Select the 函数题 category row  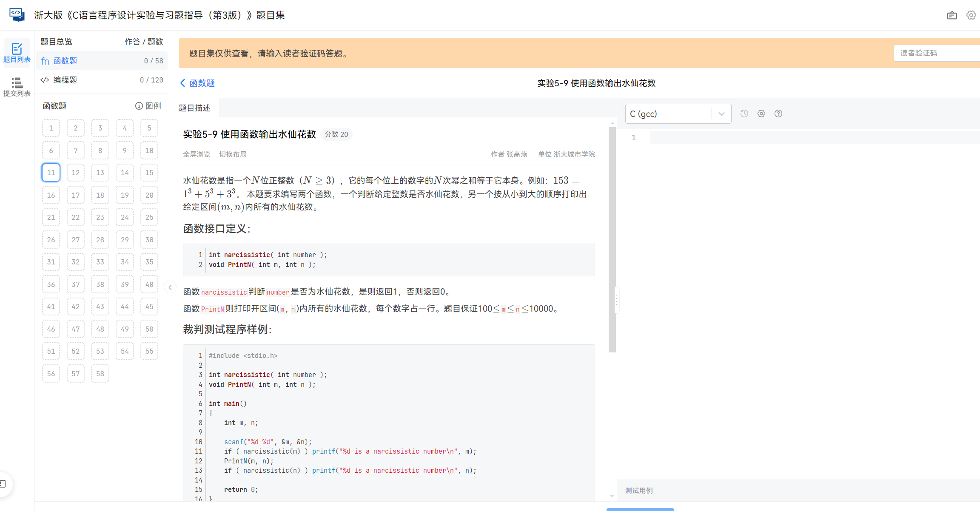click(x=102, y=61)
